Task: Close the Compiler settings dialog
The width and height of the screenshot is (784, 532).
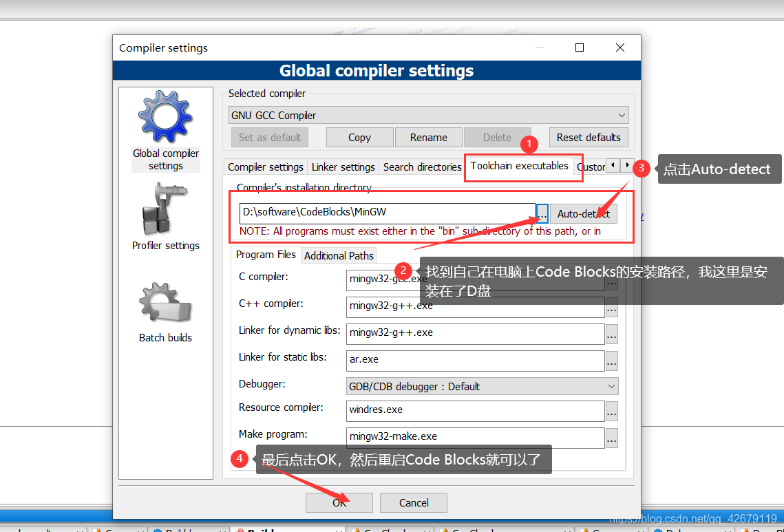Action: click(620, 47)
